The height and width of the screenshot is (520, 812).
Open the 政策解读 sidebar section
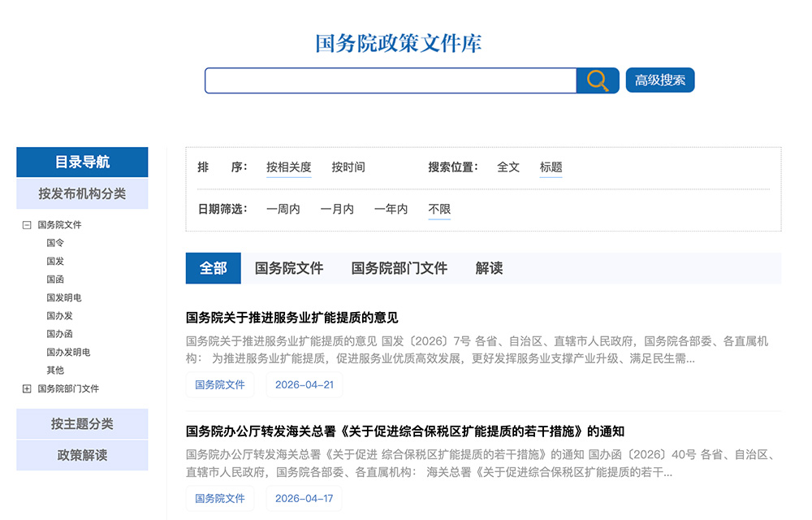82,455
